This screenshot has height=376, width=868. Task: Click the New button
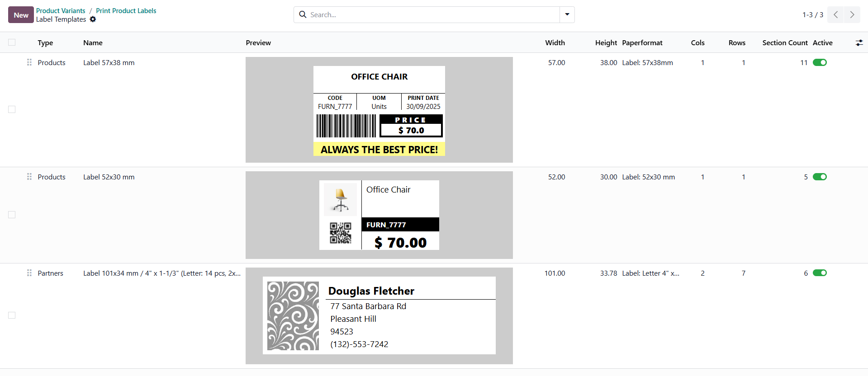pyautogui.click(x=21, y=15)
